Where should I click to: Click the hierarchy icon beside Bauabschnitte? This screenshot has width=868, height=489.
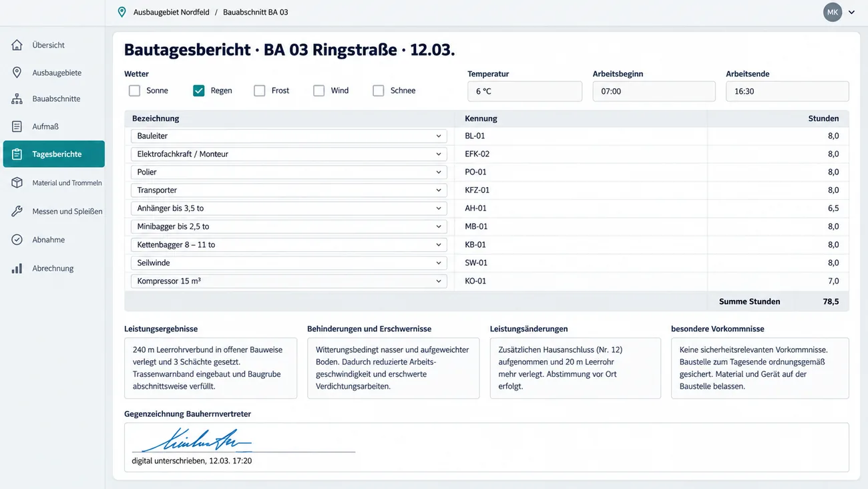coord(17,99)
